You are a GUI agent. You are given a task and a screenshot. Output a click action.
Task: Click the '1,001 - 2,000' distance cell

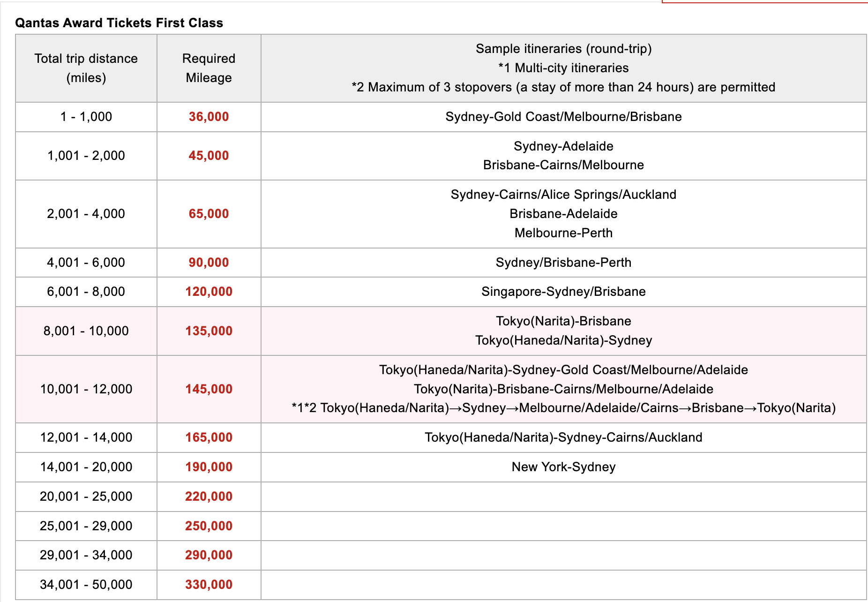coord(86,156)
